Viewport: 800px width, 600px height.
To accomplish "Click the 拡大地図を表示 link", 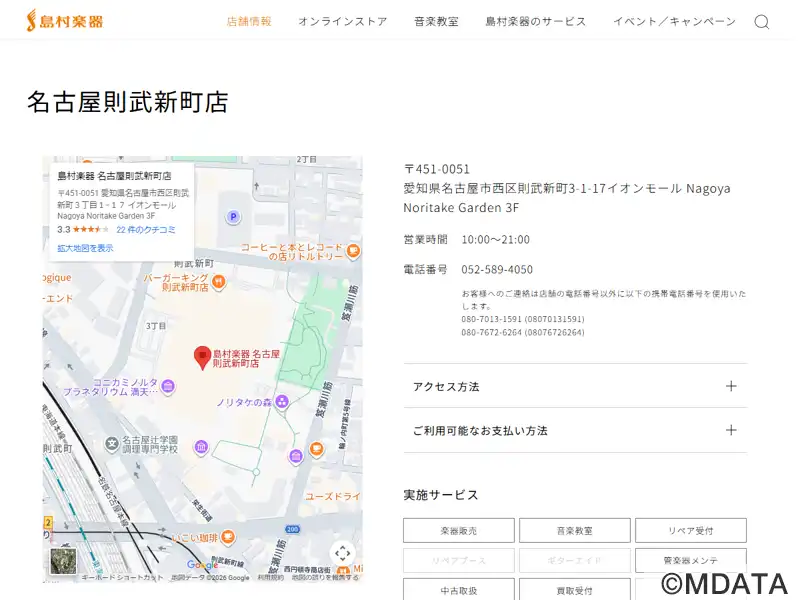I will coord(85,248).
